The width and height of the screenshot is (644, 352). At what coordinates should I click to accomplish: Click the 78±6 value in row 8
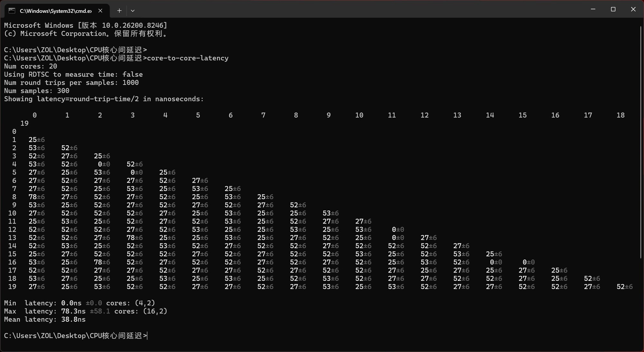tap(37, 197)
